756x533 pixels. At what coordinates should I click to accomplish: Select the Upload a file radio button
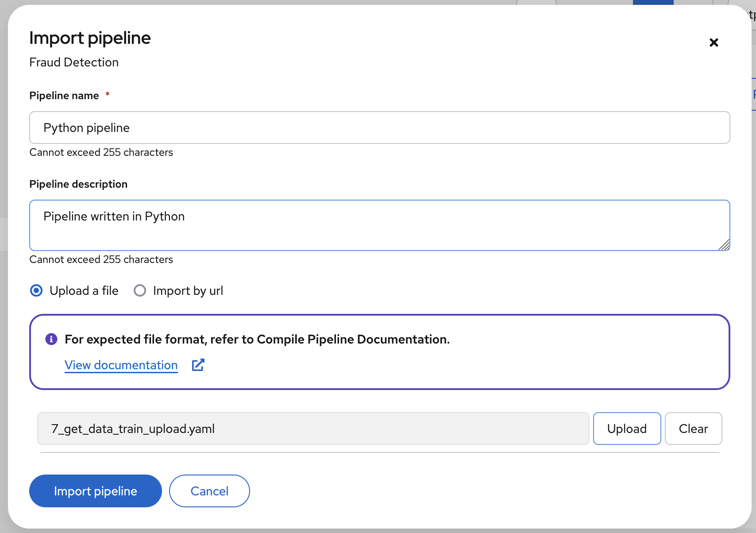(x=36, y=291)
